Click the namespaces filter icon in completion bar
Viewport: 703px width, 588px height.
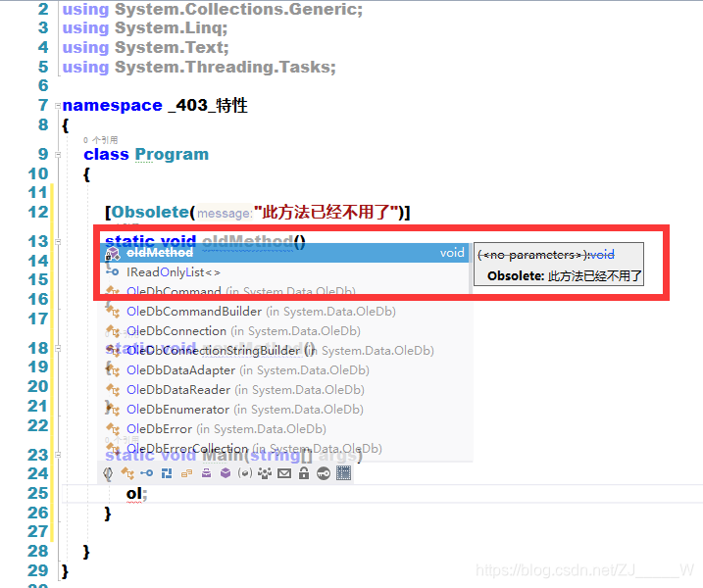pos(108,473)
